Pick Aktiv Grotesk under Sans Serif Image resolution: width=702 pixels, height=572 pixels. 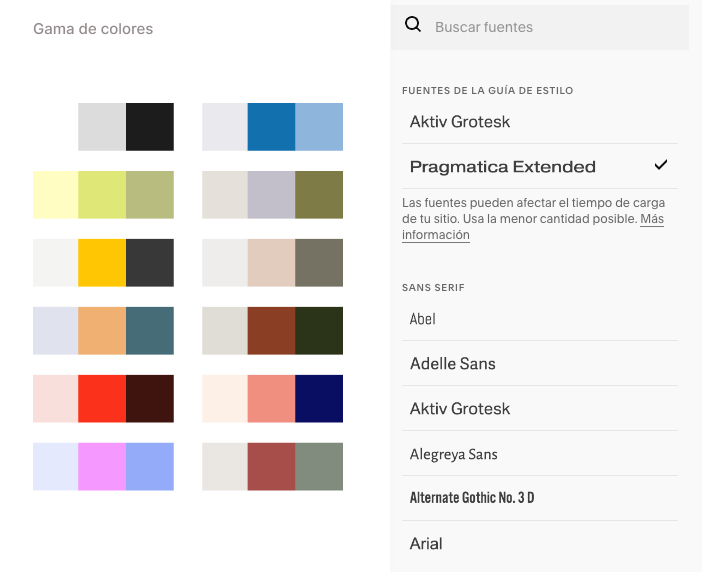540,409
